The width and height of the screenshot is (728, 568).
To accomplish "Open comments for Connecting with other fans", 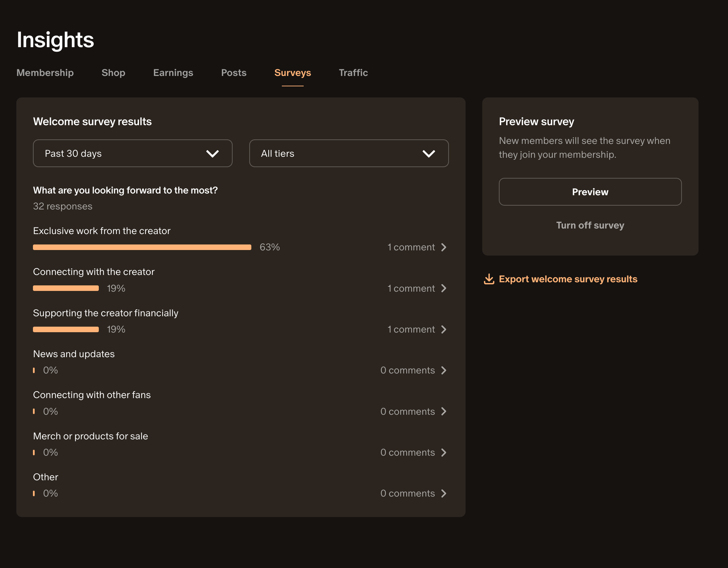I will click(413, 411).
